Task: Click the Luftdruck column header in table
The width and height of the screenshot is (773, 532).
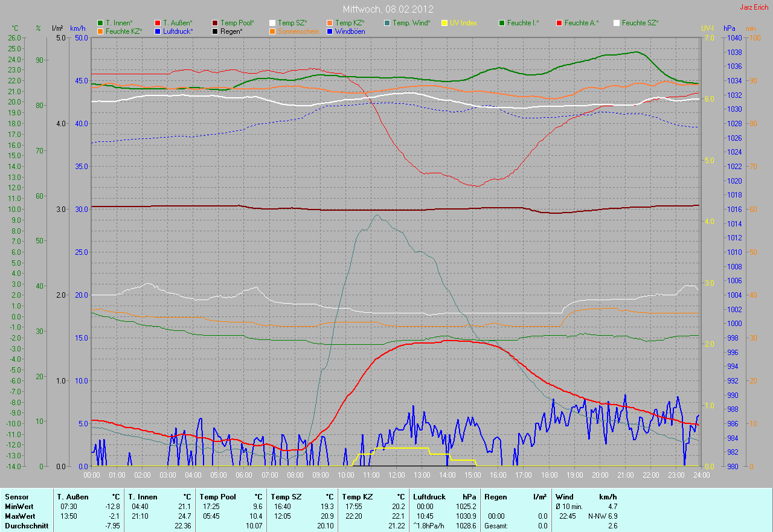Action: tap(428, 497)
